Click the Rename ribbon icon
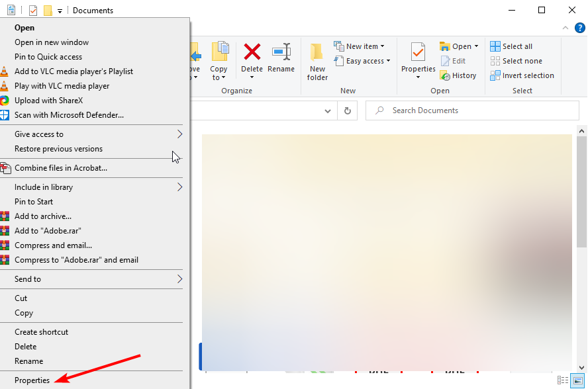 281,52
